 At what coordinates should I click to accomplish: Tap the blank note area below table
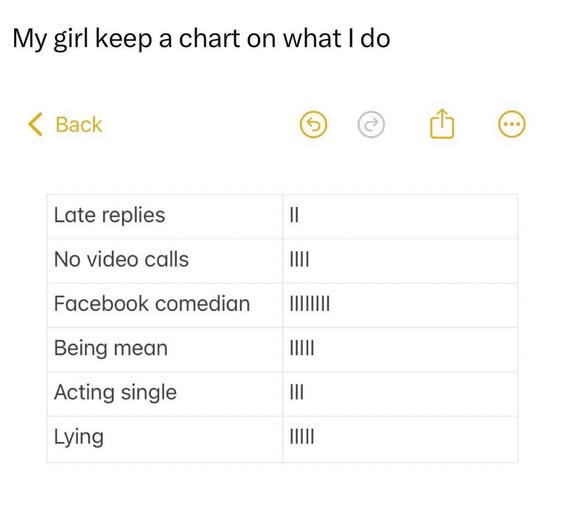pyautogui.click(x=282, y=485)
